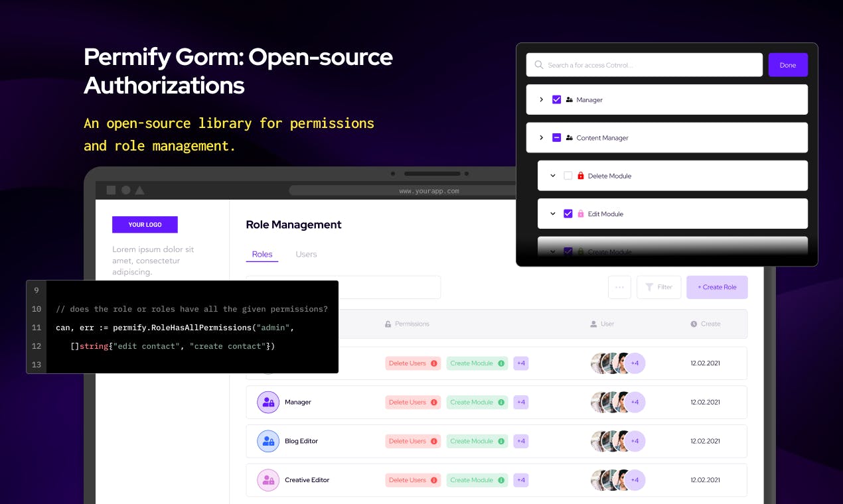Click the people icon beside Manager in the access panel

tap(570, 99)
